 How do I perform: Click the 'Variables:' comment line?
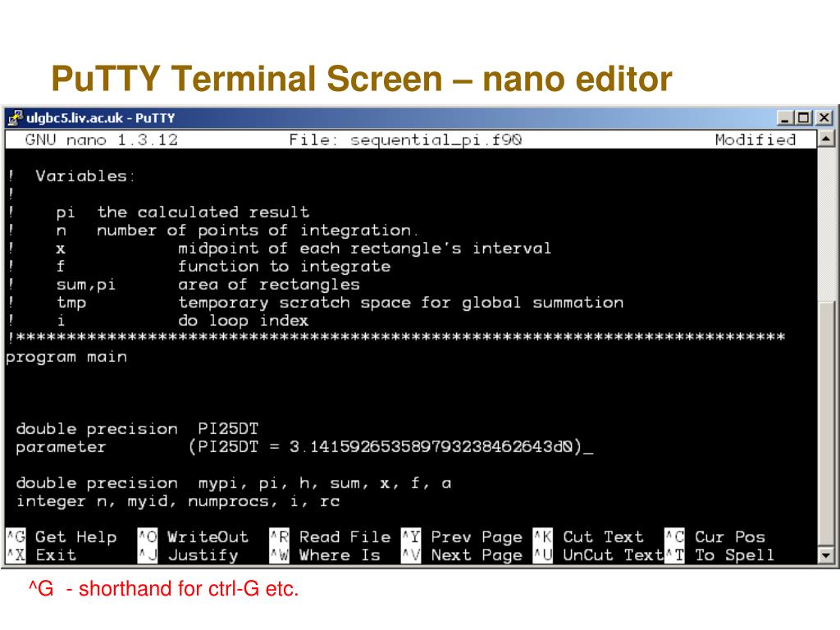(71, 176)
